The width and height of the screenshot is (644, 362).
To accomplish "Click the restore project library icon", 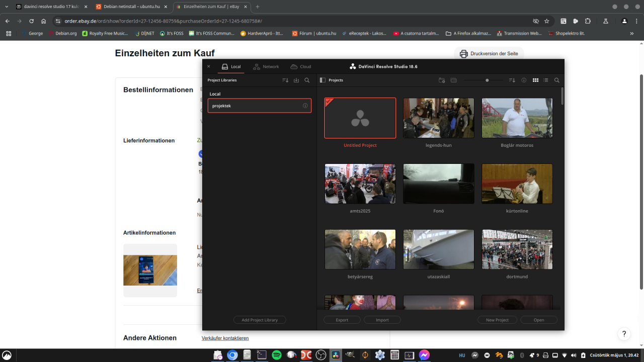I will click(x=296, y=80).
